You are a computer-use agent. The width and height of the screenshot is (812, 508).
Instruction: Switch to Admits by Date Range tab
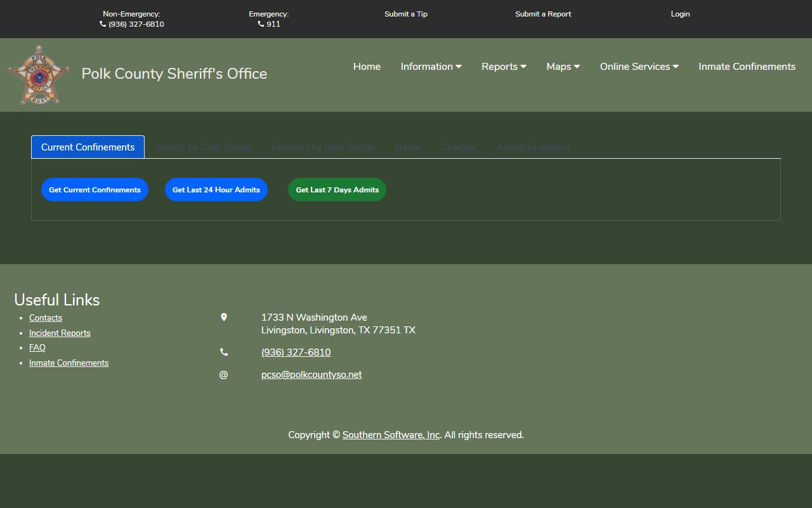[x=203, y=147]
